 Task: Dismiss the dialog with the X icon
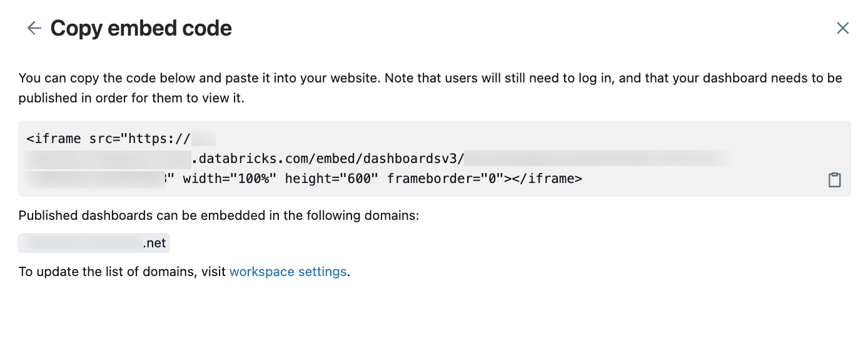pos(842,27)
